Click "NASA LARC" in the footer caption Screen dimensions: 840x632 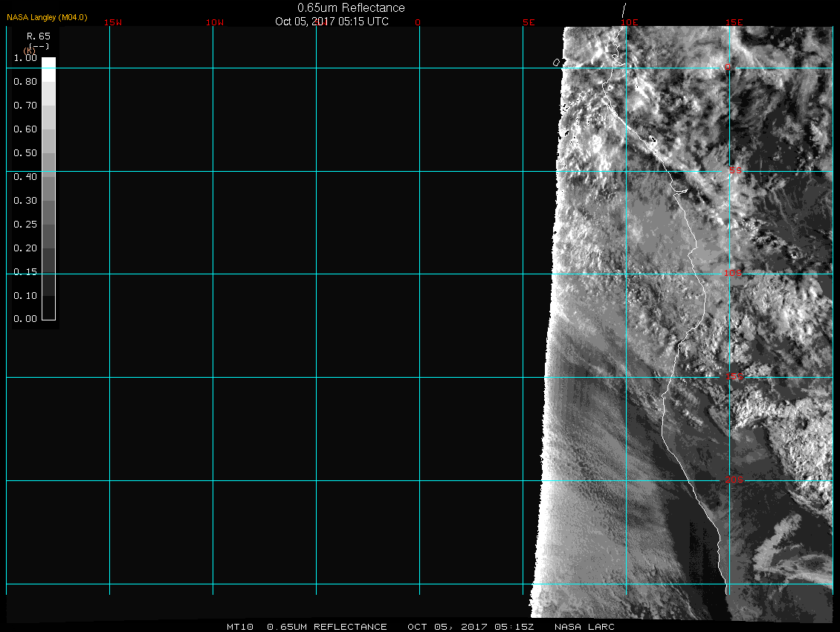584,627
